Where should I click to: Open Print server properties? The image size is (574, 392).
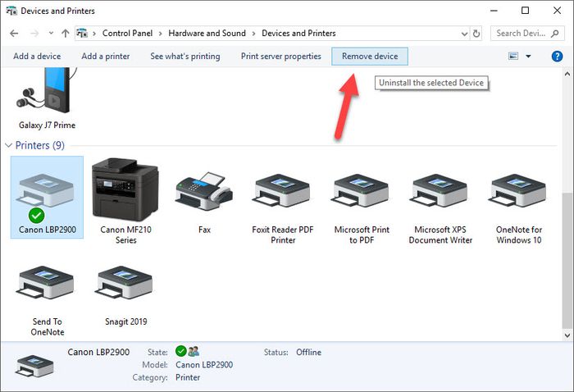pos(280,56)
